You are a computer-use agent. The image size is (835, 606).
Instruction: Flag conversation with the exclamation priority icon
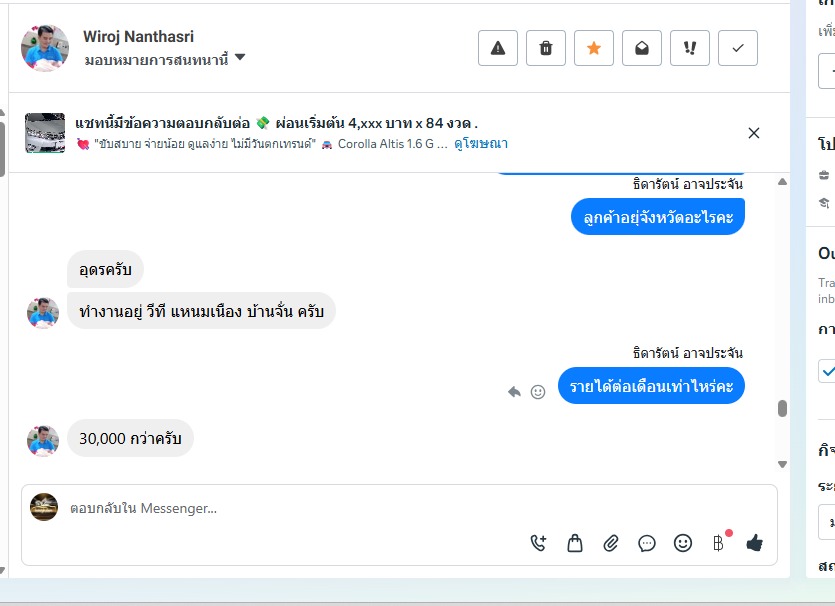tap(690, 48)
